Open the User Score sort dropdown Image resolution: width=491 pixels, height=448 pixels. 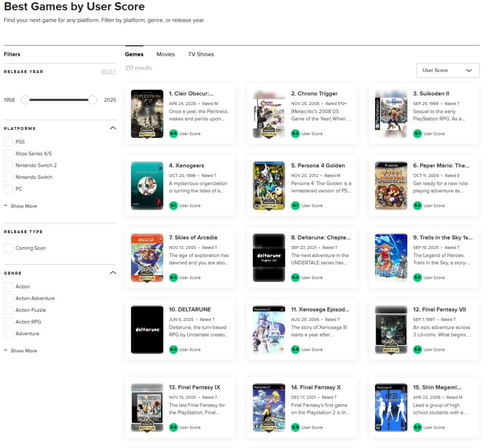coord(448,71)
